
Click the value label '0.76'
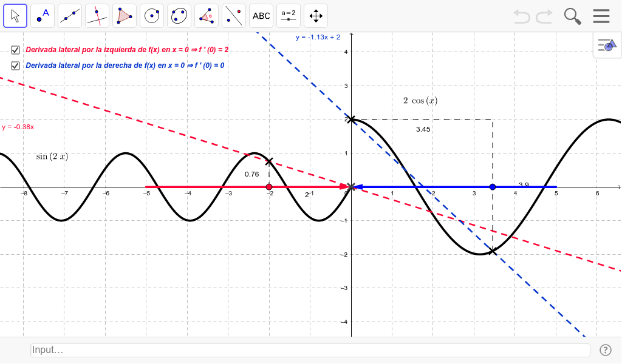click(252, 174)
